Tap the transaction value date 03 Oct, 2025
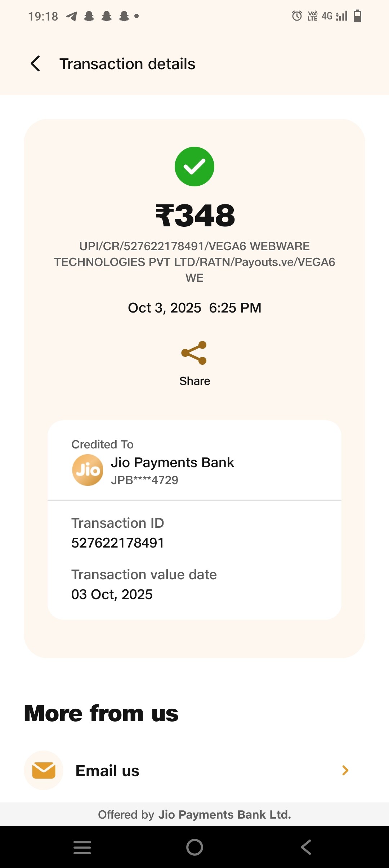 click(x=112, y=594)
